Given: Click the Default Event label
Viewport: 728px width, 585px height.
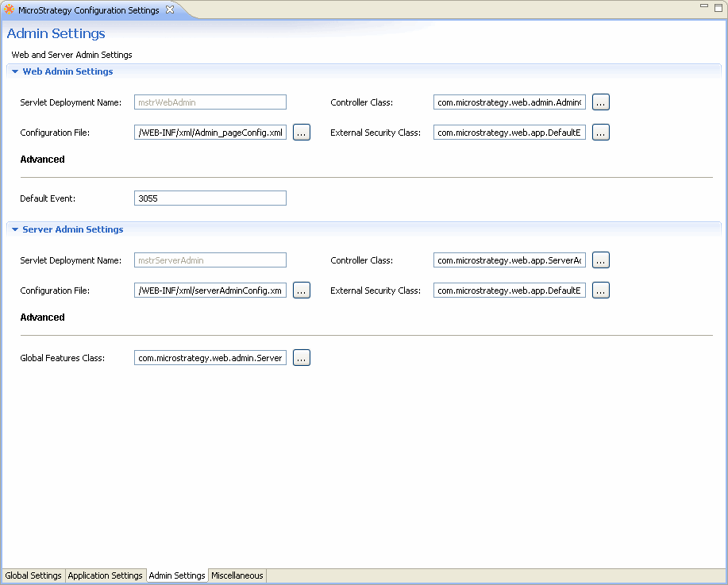Looking at the screenshot, I should (x=48, y=198).
